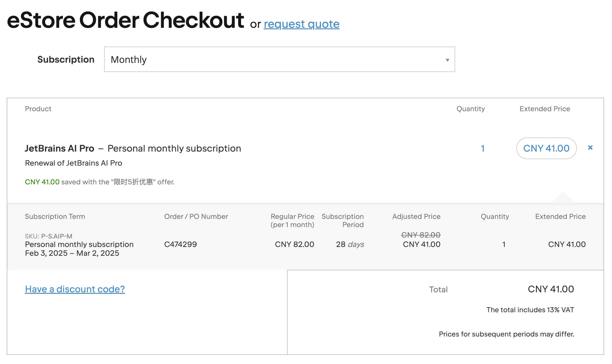Click the strikethrough price CNY 82.00
This screenshot has width=612, height=364.
[x=421, y=235]
